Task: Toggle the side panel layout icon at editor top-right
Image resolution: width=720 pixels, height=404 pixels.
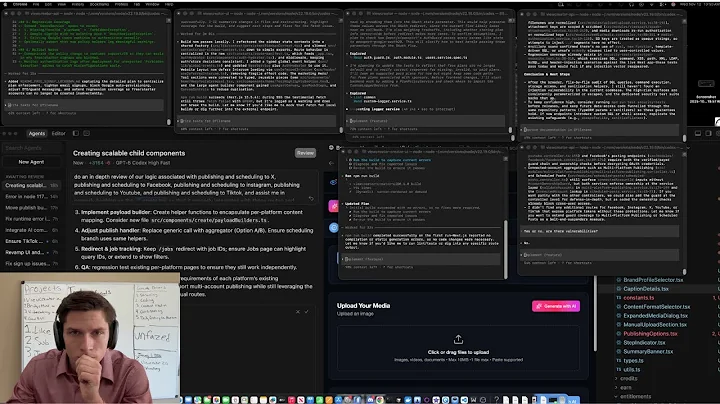Action: tap(709, 133)
